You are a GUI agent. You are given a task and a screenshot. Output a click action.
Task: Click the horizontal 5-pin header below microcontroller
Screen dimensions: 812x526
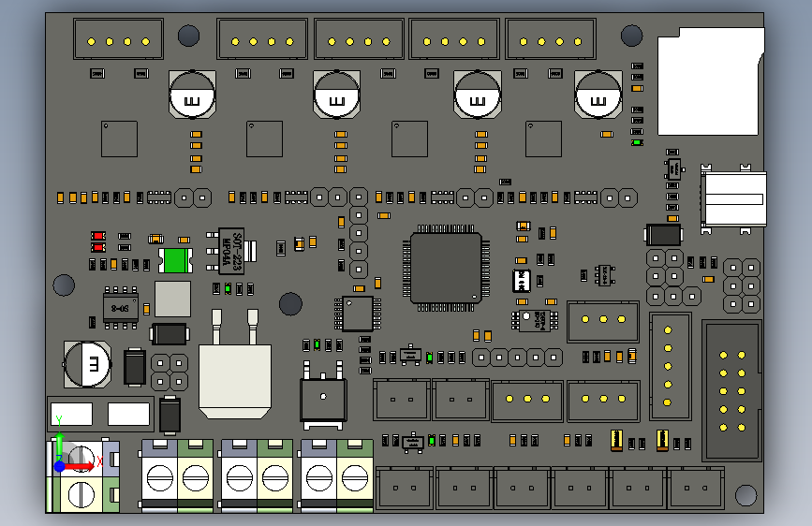[x=517, y=358]
